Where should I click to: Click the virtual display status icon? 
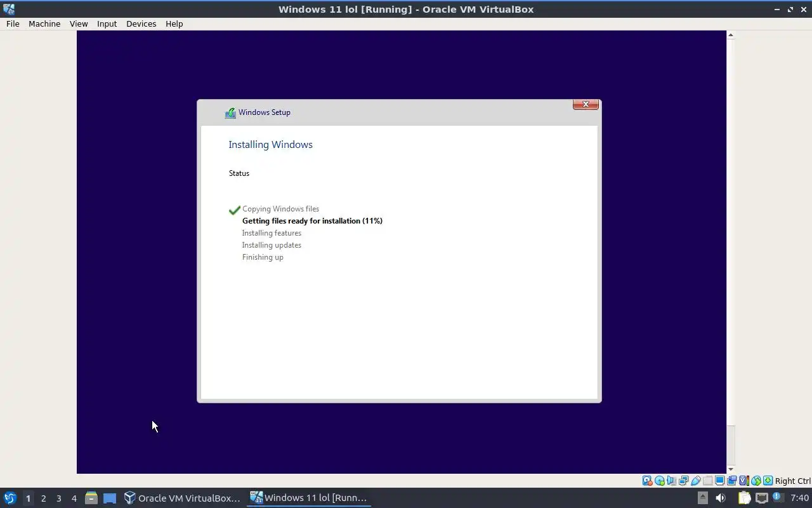tap(719, 481)
